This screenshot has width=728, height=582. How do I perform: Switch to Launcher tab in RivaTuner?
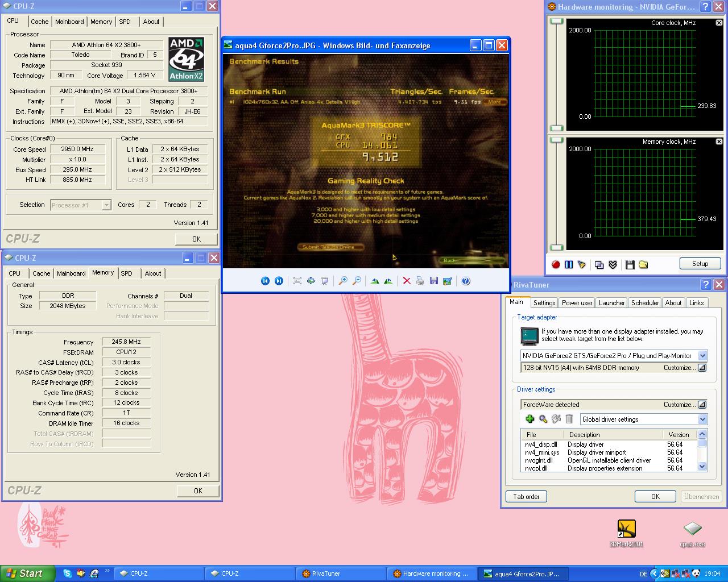(x=612, y=303)
